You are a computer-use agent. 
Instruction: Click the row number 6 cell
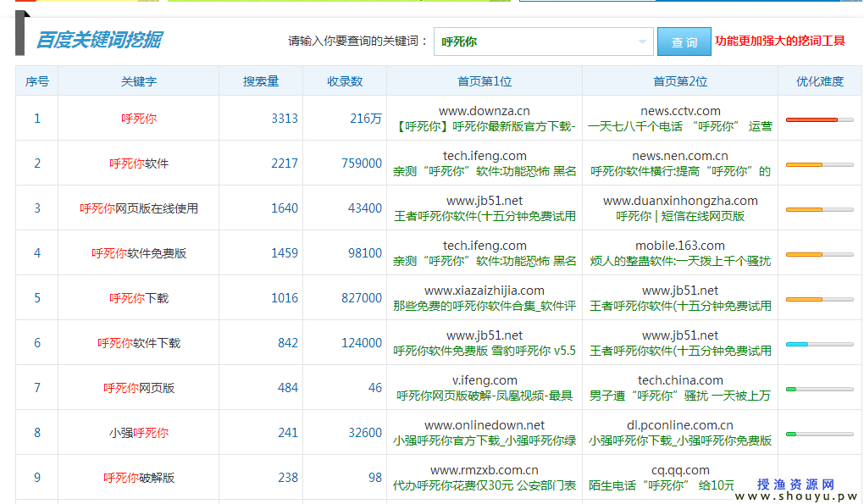pos(37,343)
